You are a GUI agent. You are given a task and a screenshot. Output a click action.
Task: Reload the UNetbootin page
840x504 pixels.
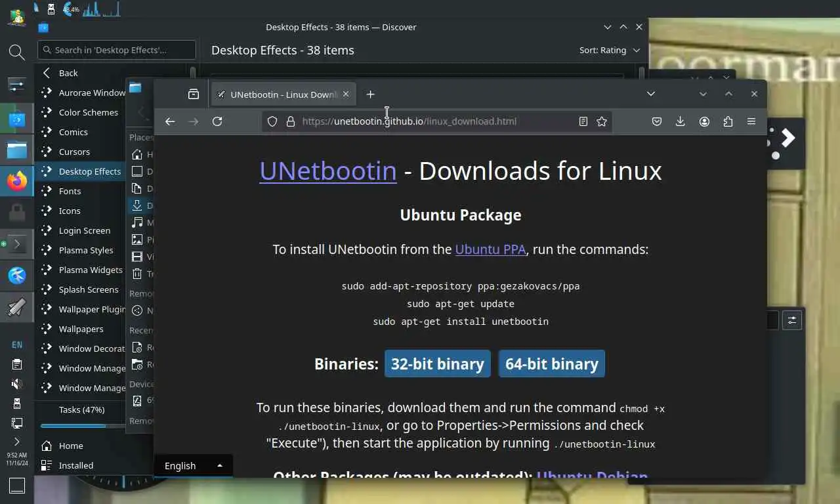pyautogui.click(x=217, y=121)
